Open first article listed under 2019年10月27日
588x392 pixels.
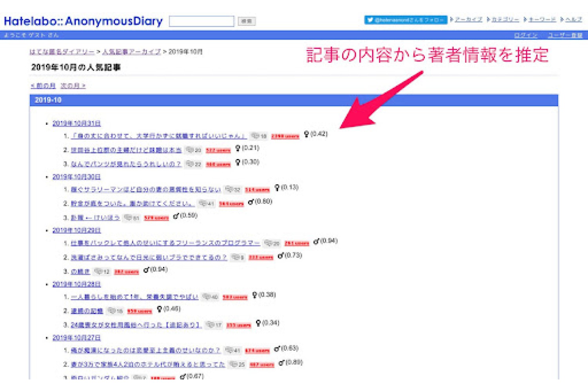tap(145, 350)
